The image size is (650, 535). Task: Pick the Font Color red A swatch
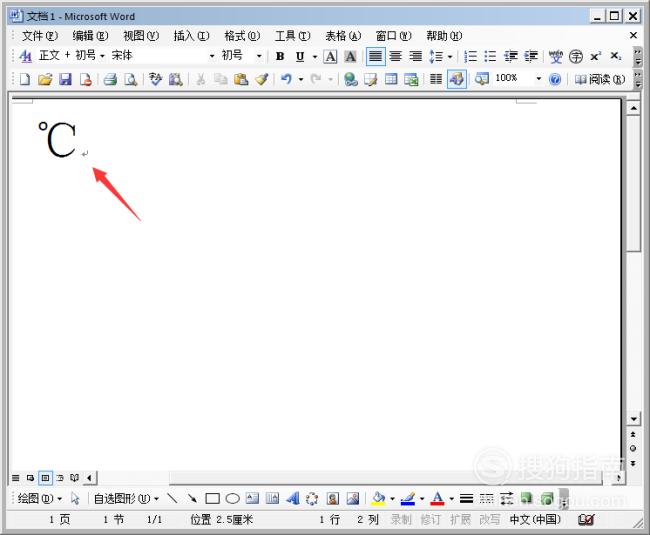click(438, 498)
